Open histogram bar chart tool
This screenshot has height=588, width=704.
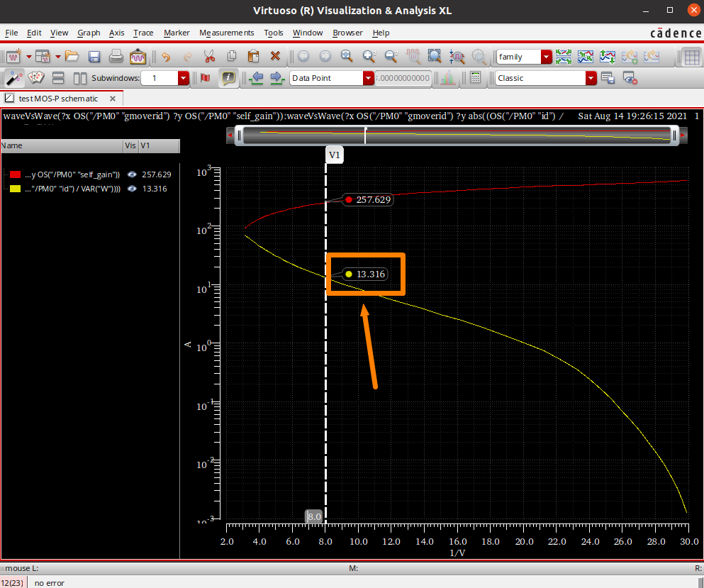(447, 78)
